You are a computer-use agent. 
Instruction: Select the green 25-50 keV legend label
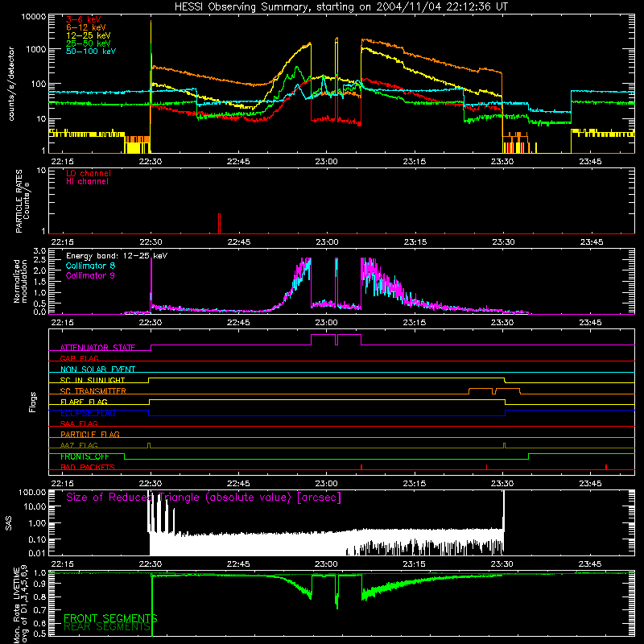[x=88, y=43]
